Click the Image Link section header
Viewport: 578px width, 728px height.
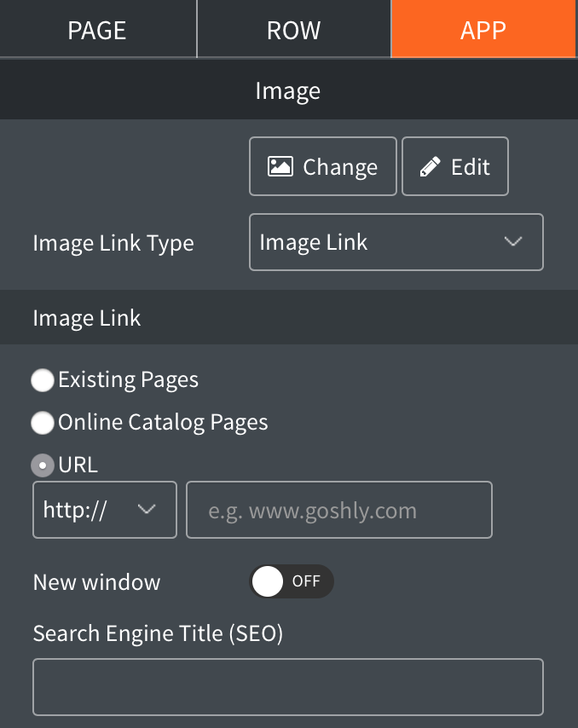coord(288,318)
